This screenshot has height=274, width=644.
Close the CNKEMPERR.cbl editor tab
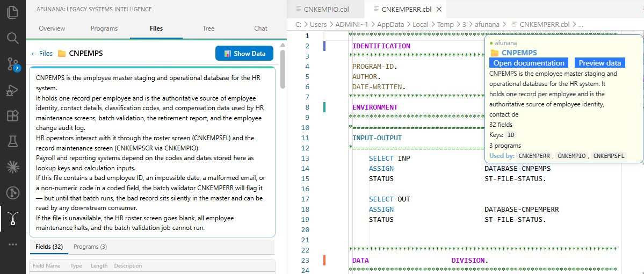439,9
